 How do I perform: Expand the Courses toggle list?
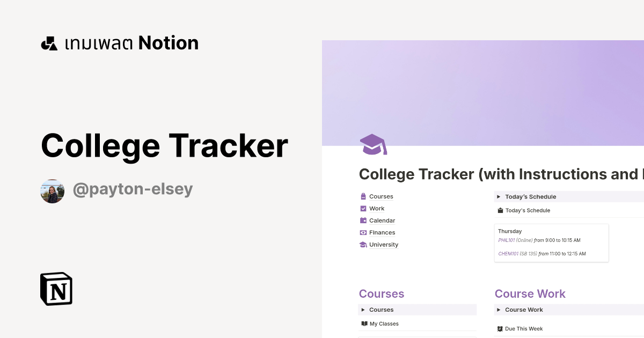coord(363,310)
